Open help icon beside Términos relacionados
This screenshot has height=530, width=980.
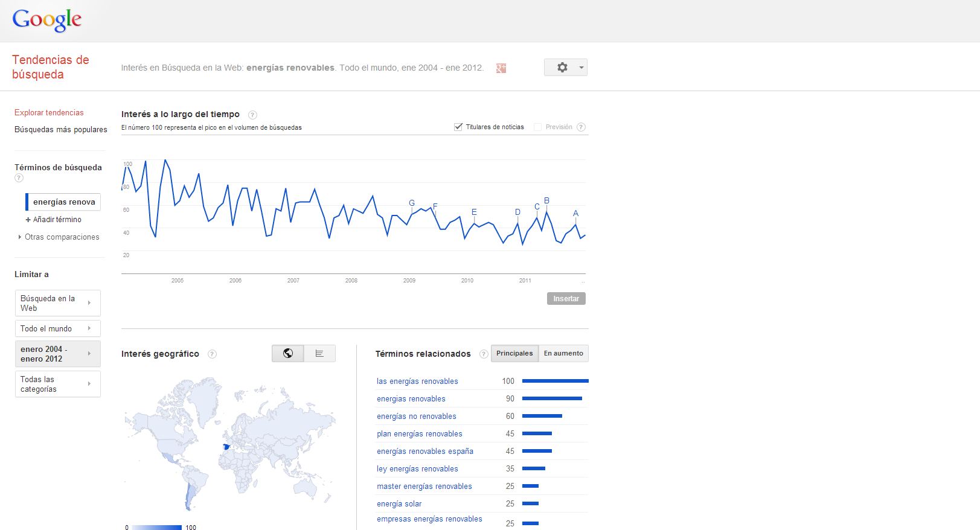(483, 354)
